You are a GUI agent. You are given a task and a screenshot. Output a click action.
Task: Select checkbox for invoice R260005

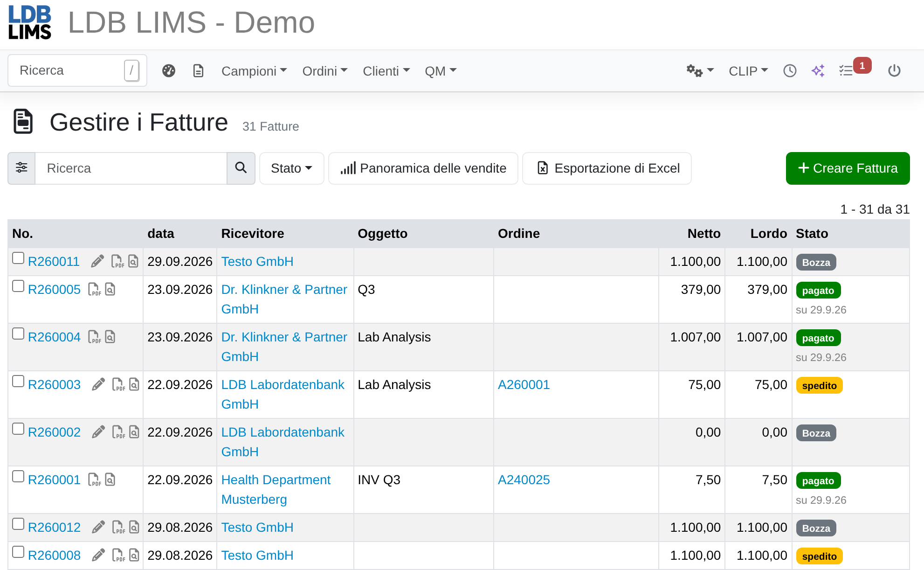tap(18, 286)
